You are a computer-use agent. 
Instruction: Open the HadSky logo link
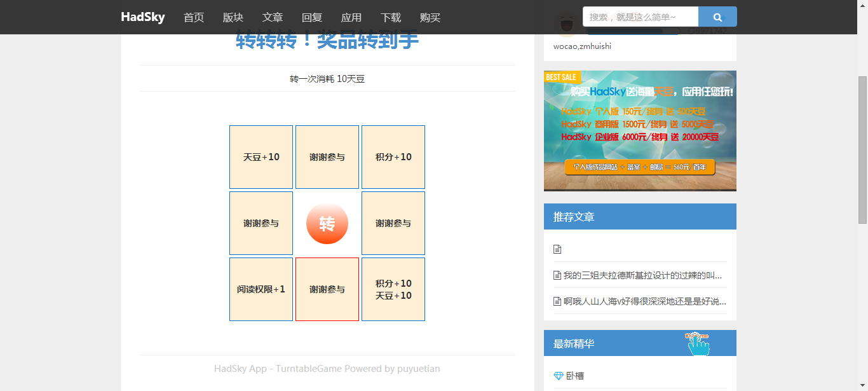143,17
